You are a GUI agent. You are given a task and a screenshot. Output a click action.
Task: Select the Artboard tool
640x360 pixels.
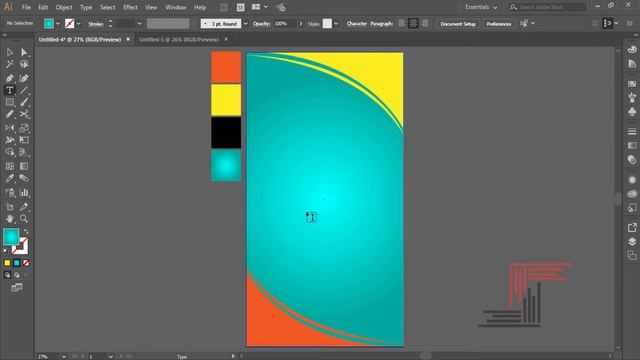click(9, 207)
